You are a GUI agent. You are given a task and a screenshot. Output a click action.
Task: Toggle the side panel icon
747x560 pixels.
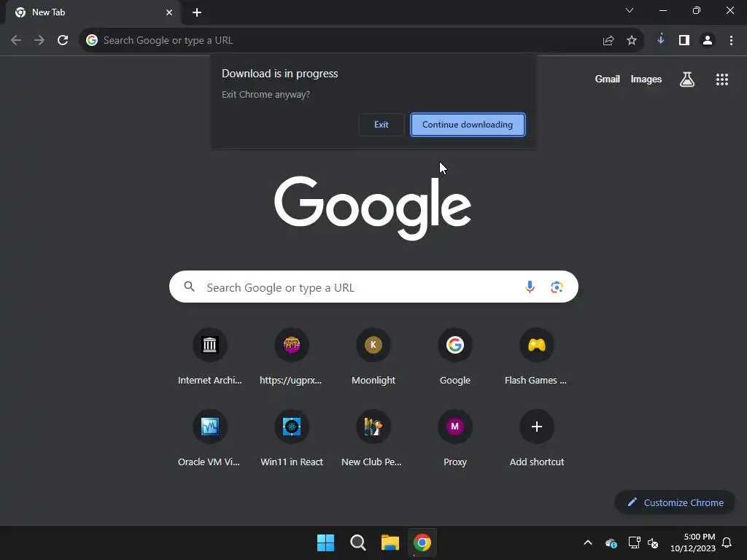tap(684, 41)
